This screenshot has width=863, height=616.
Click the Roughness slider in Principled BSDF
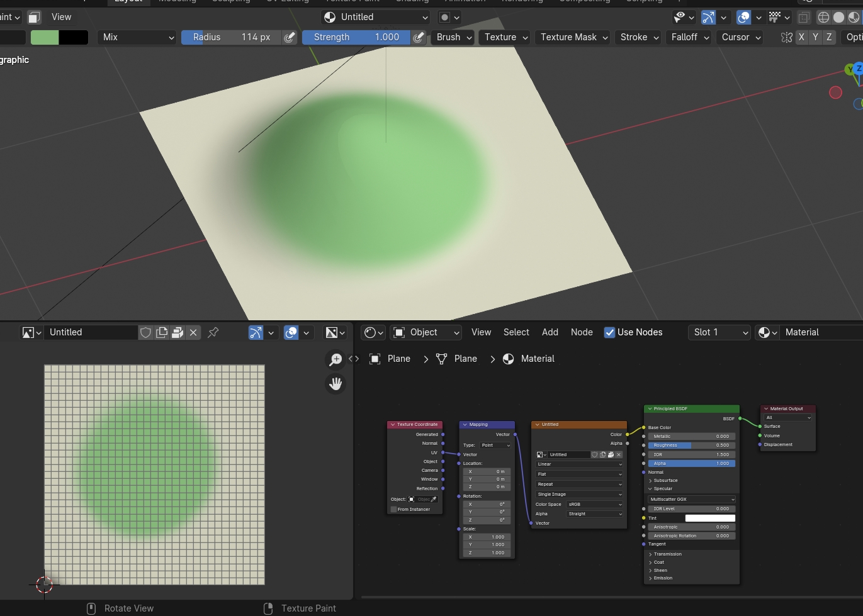coord(691,445)
